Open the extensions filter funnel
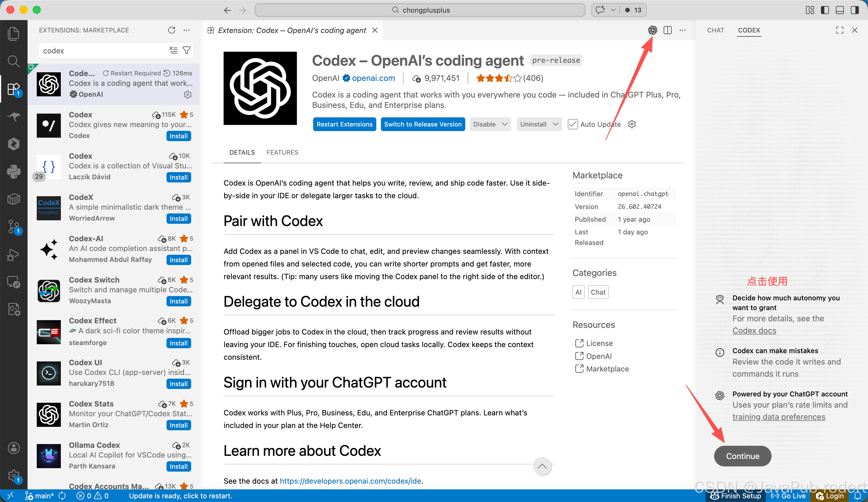868x502 pixels. point(186,50)
